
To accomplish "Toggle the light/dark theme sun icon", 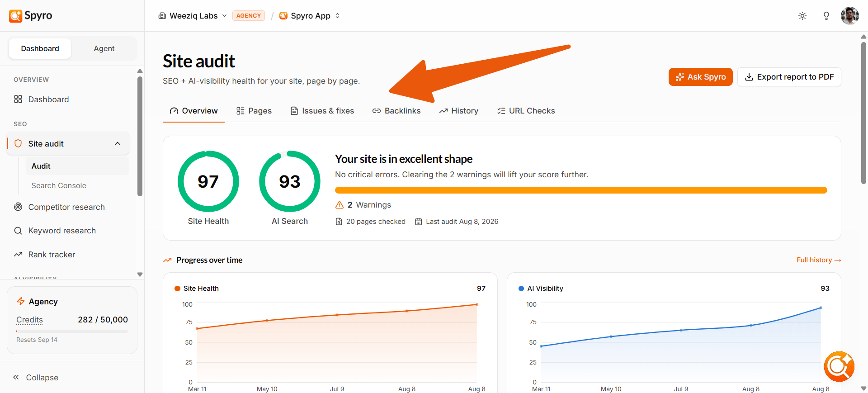I will pyautogui.click(x=802, y=16).
